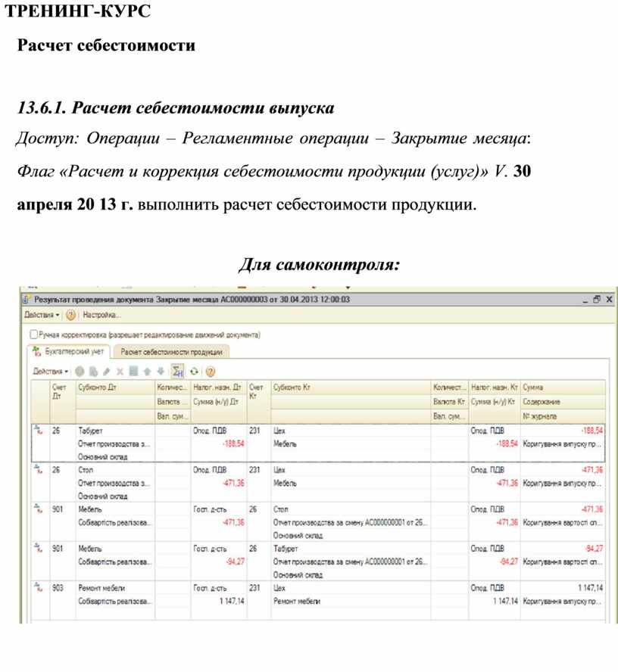This screenshot has height=672, width=618.
Task: Click the Настройка... button
Action: click(x=101, y=315)
